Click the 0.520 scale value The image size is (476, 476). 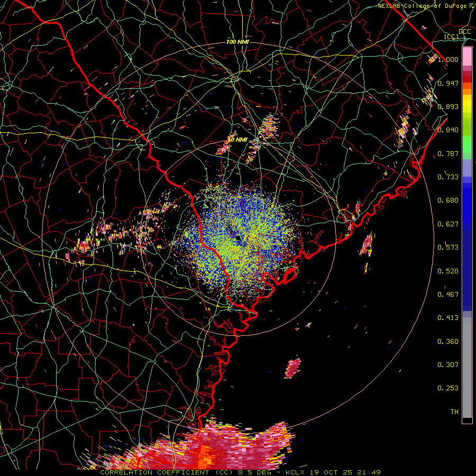tap(448, 271)
